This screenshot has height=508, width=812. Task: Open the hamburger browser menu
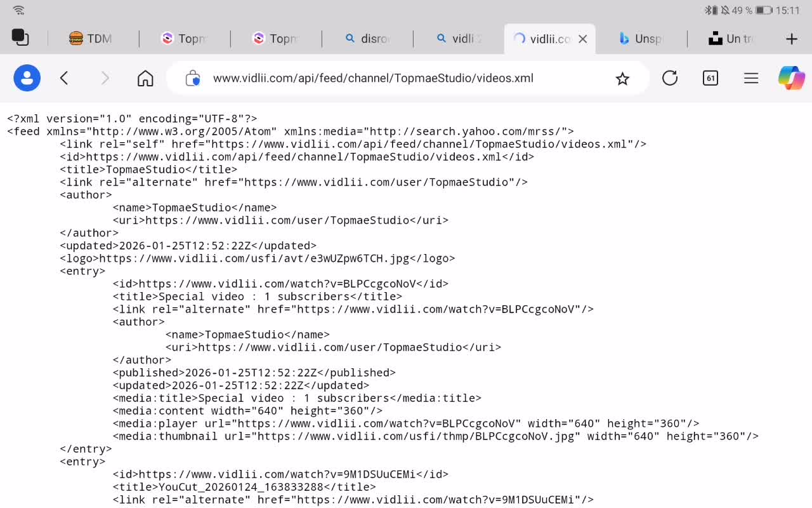[x=751, y=78]
